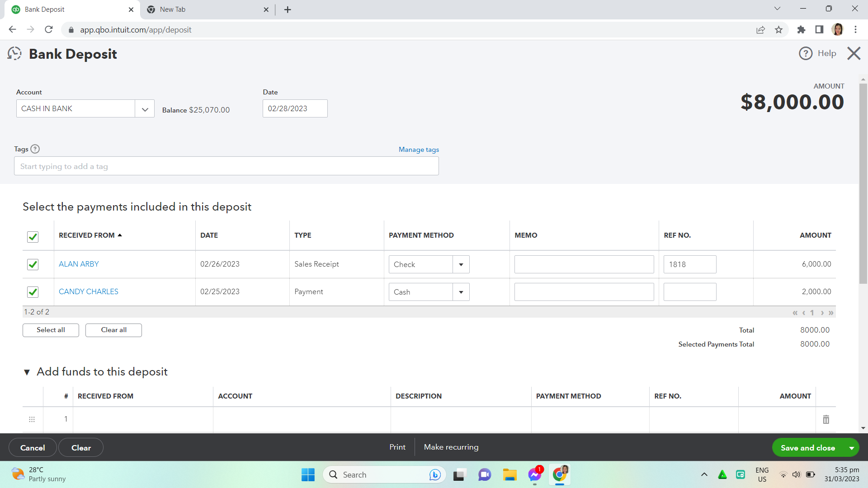Open payment method dropdown showing Check
This screenshot has height=488, width=868.
coord(461,264)
